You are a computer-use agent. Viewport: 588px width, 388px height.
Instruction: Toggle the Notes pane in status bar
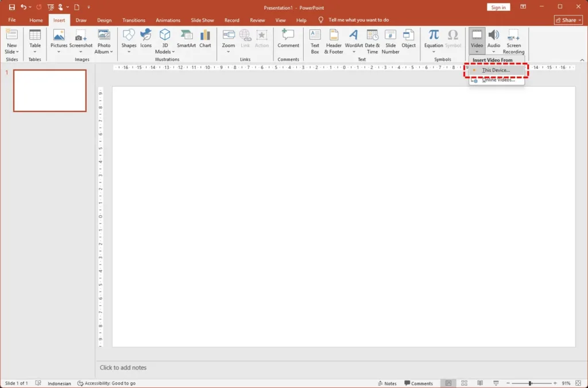387,383
